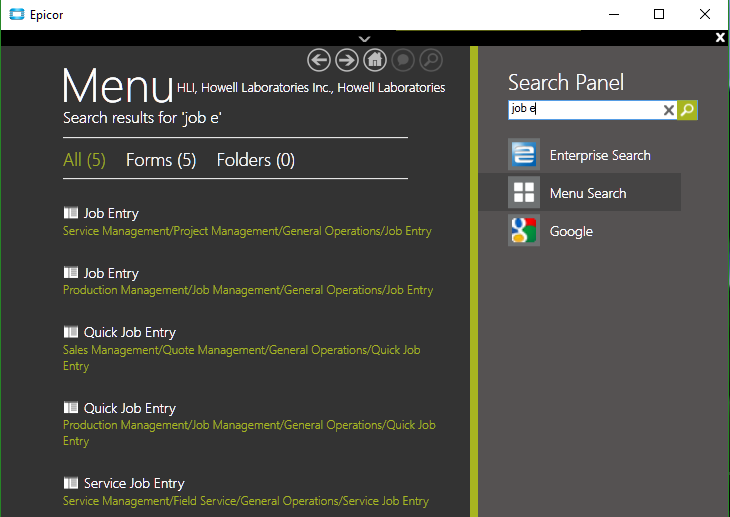Viewport: 730px width, 517px height.
Task: Click the back navigation arrow icon
Action: 319,60
